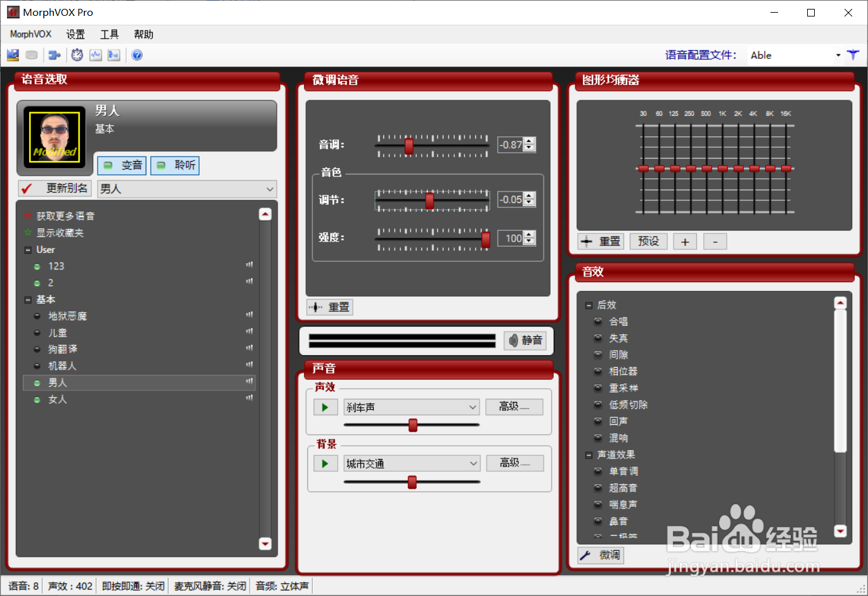Toggle the 变音 morph button

click(x=122, y=165)
